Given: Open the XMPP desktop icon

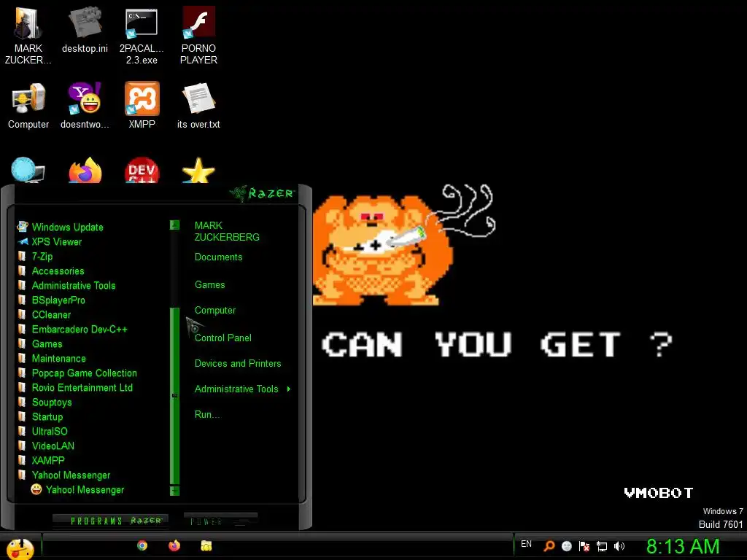Looking at the screenshot, I should click(x=142, y=105).
